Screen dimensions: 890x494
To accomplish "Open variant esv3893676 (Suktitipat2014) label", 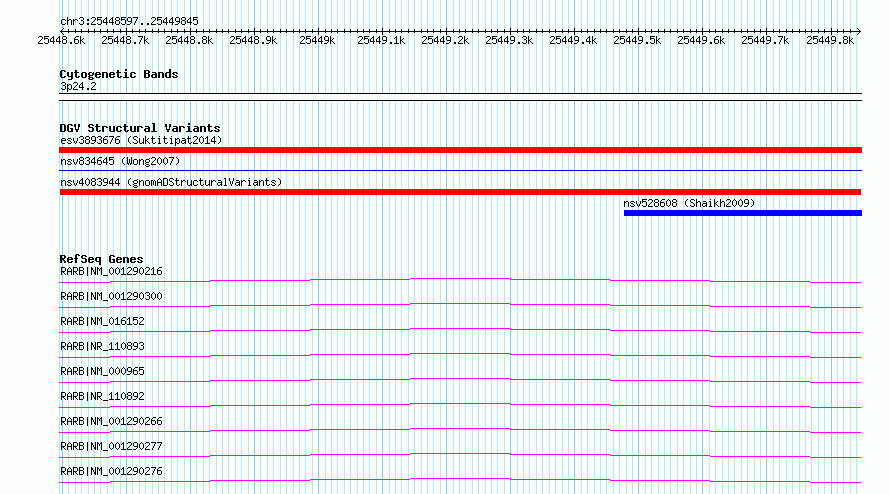I will click(141, 140).
